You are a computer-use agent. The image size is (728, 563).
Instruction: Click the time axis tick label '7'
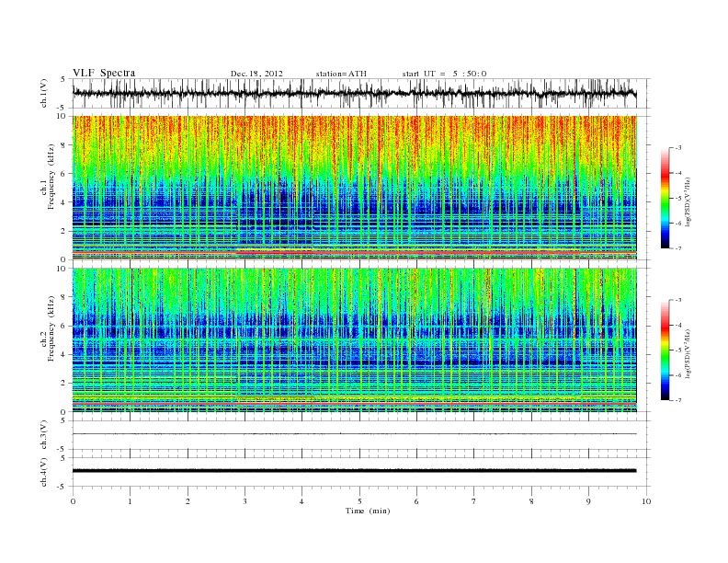tap(474, 501)
